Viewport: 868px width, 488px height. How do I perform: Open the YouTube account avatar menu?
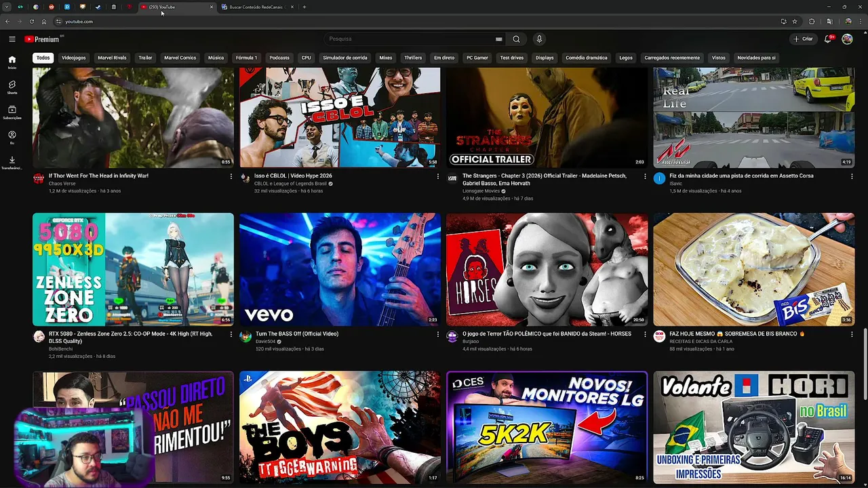[x=847, y=39]
